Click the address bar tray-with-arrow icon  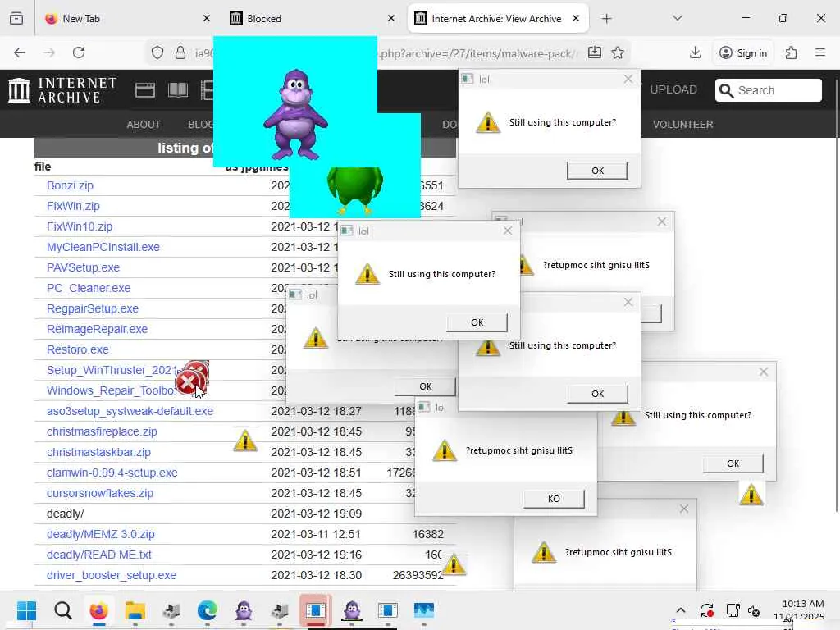coord(595,52)
